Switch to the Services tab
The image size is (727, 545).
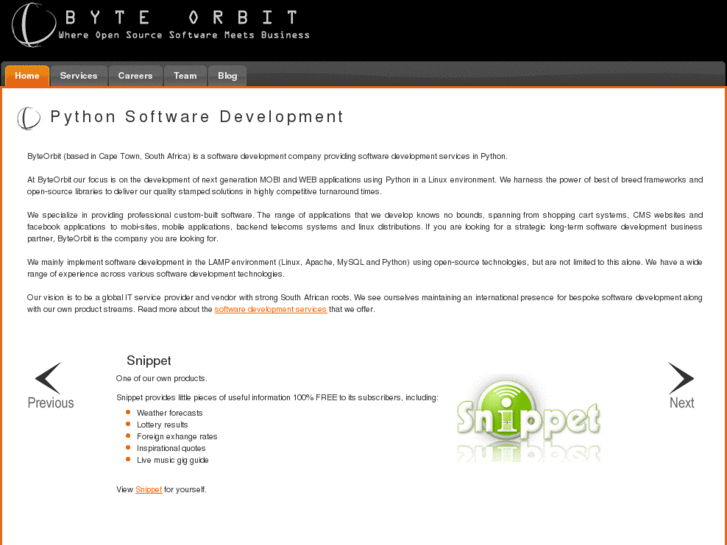(x=79, y=76)
